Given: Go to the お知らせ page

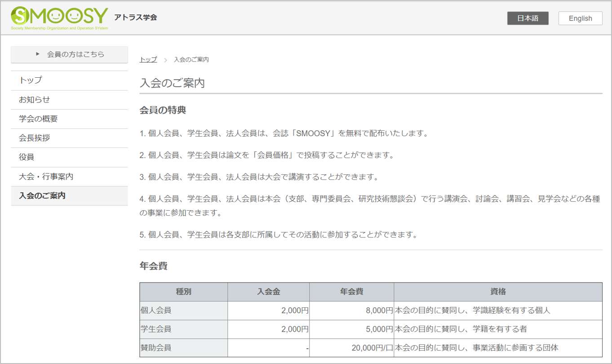Looking at the screenshot, I should coord(34,100).
